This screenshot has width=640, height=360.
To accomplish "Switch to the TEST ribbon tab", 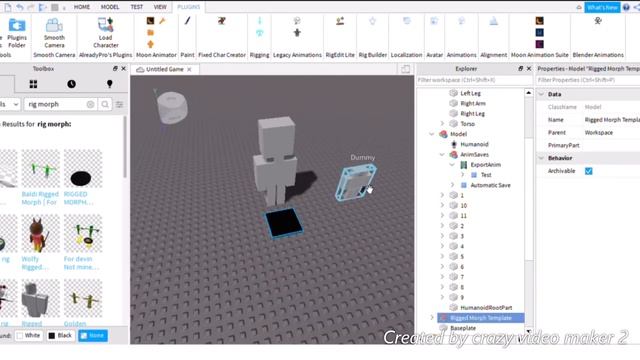I will click(137, 7).
